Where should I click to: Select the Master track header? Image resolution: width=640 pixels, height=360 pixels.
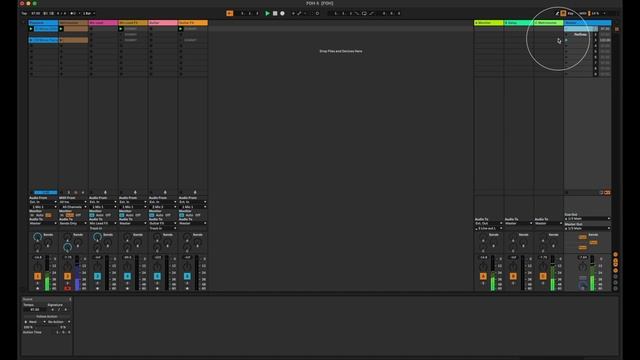[x=587, y=23]
